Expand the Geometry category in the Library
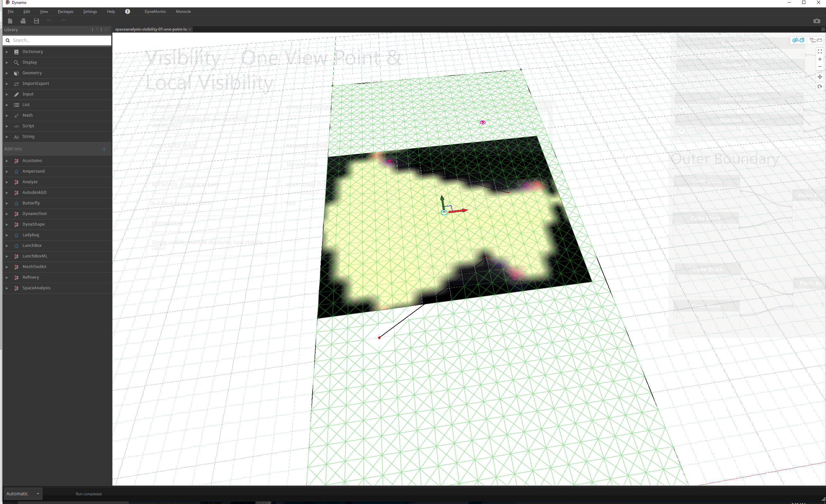This screenshot has height=504, width=826. [x=7, y=73]
